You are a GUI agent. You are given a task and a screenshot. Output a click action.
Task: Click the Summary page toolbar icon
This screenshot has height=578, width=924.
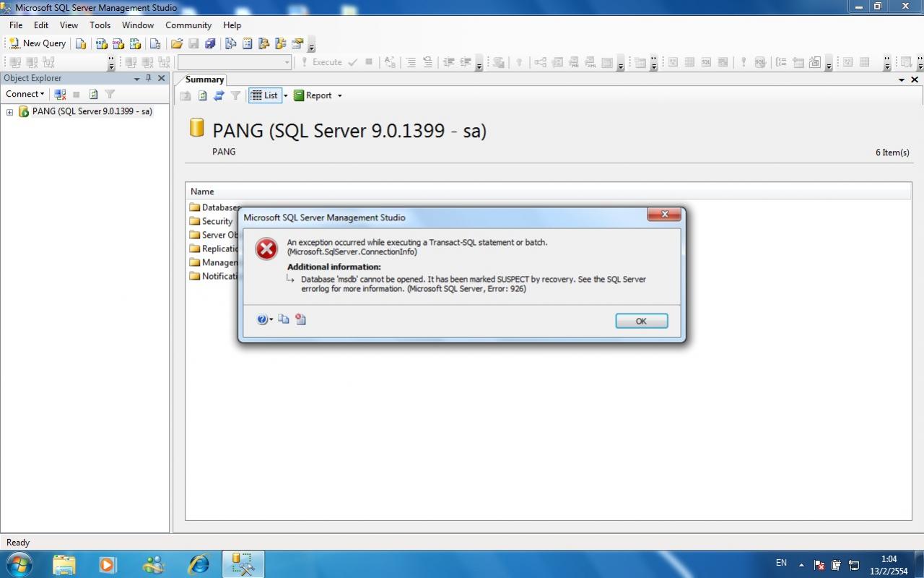(x=248, y=43)
